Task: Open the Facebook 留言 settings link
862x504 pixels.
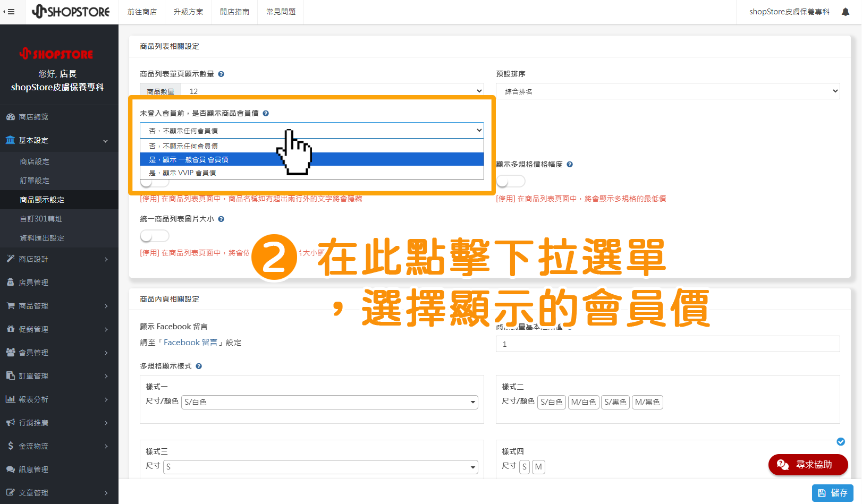Action: [x=190, y=342]
